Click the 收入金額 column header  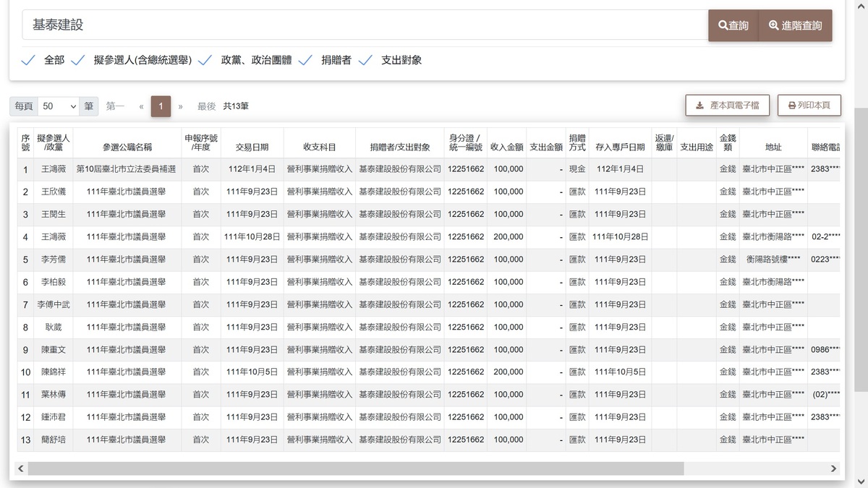click(x=506, y=142)
